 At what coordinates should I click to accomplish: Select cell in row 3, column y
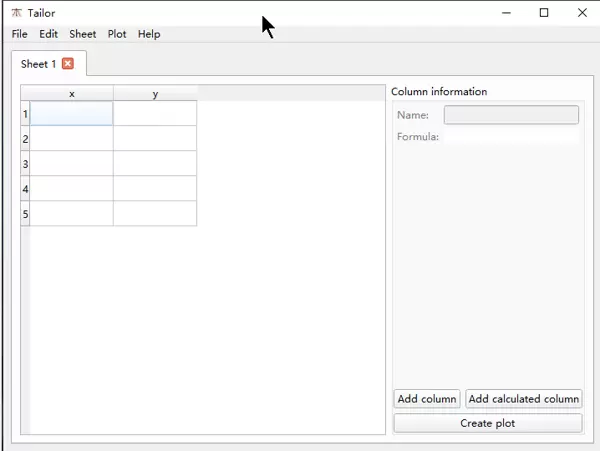coord(155,164)
